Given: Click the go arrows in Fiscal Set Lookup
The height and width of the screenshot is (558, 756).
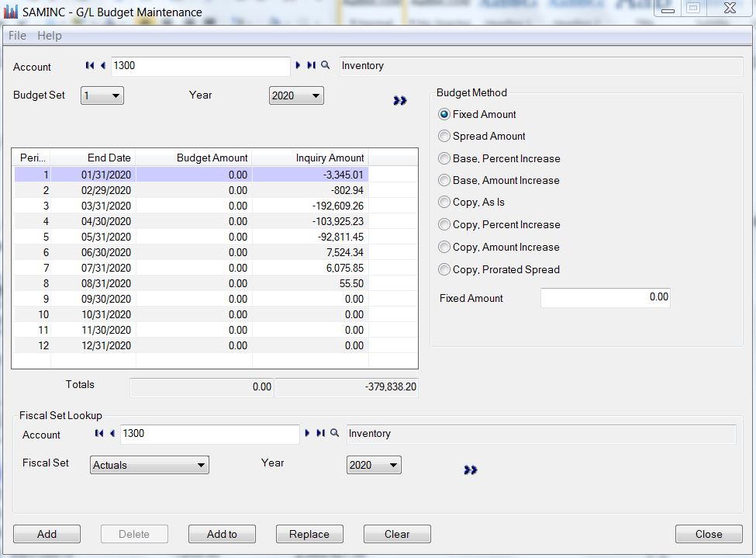Looking at the screenshot, I should click(x=470, y=470).
